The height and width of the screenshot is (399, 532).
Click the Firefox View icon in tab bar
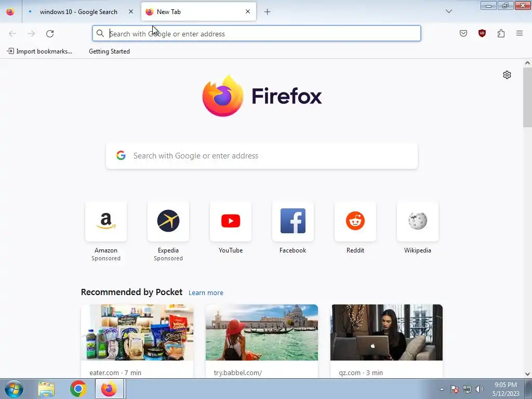[x=10, y=12]
